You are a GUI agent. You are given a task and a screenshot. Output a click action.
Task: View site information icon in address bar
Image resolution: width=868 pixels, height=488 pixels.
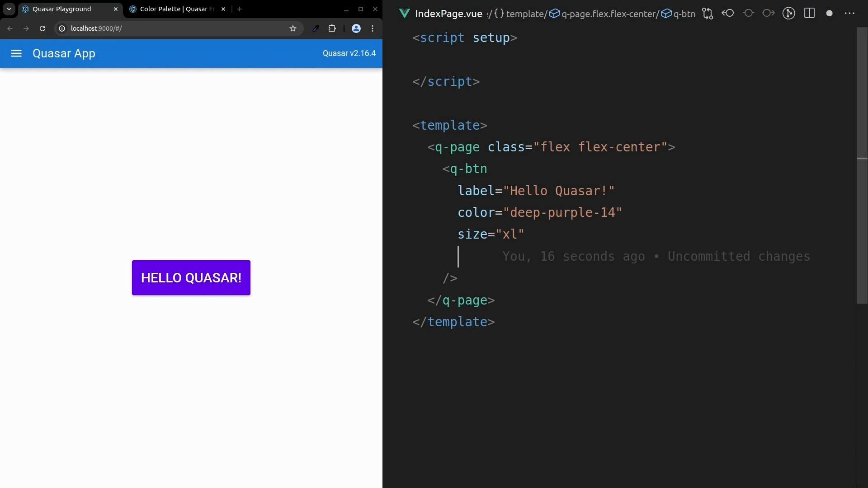62,28
